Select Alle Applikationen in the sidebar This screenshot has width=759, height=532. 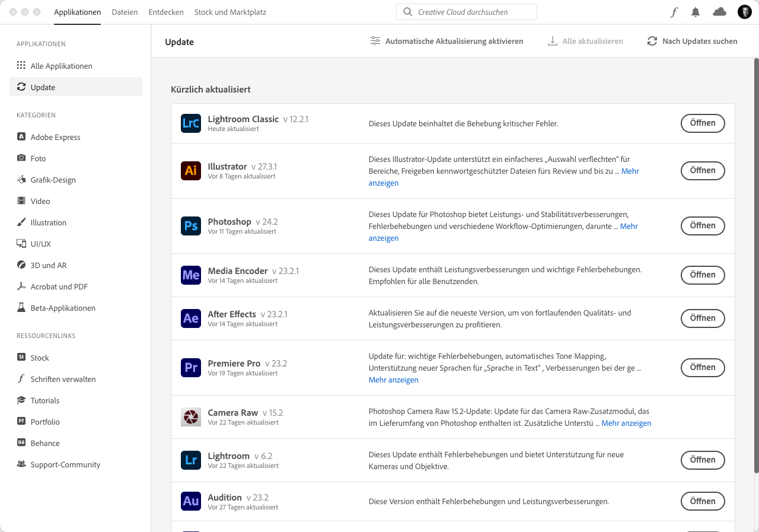(x=61, y=66)
